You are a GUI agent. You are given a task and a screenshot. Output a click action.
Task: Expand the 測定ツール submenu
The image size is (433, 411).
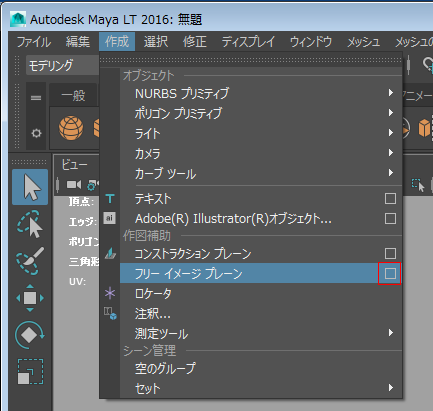(391, 333)
